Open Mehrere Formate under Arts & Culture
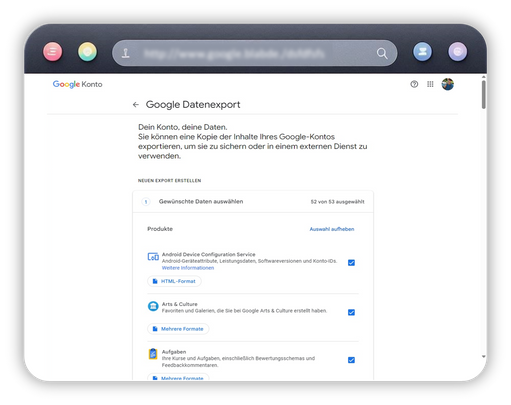The image size is (511, 405). pyautogui.click(x=178, y=329)
